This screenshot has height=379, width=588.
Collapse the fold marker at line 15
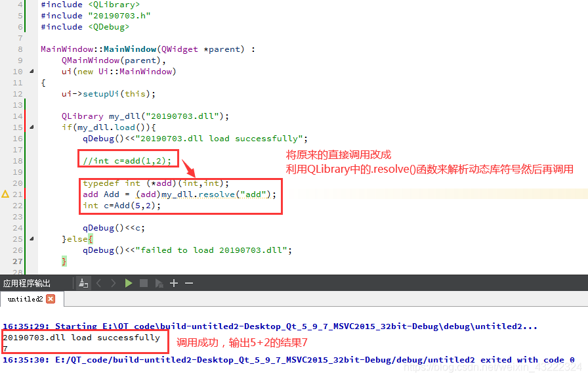tap(30, 126)
